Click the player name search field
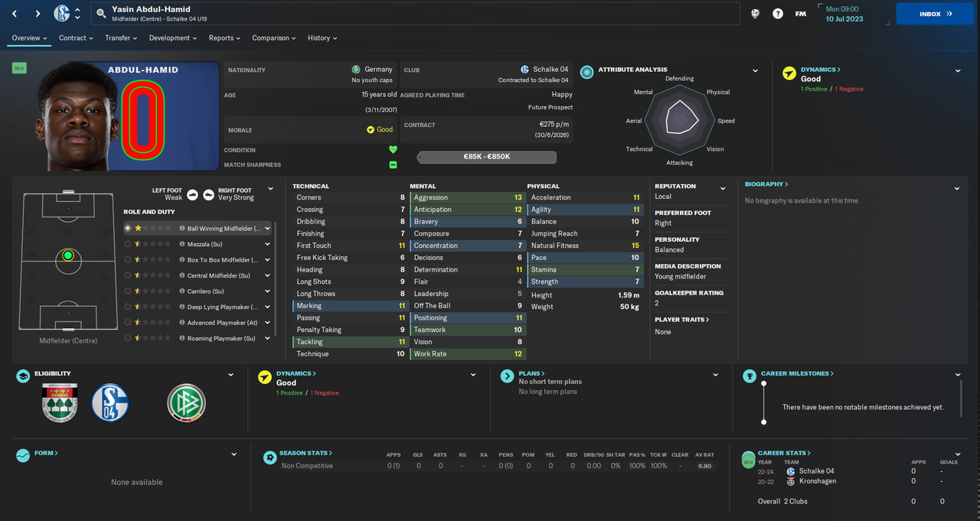This screenshot has width=980, height=521. point(416,14)
